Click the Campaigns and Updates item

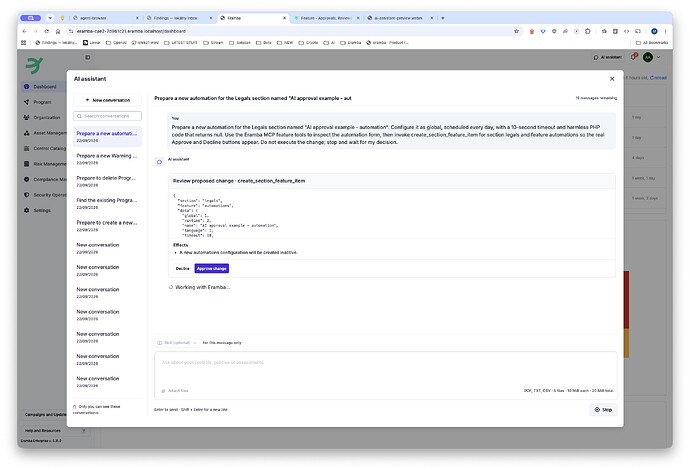[45, 415]
